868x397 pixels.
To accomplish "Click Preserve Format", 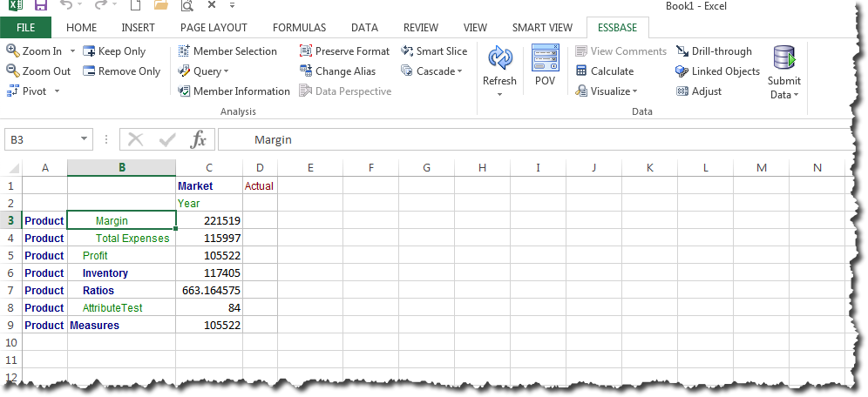I will point(344,50).
